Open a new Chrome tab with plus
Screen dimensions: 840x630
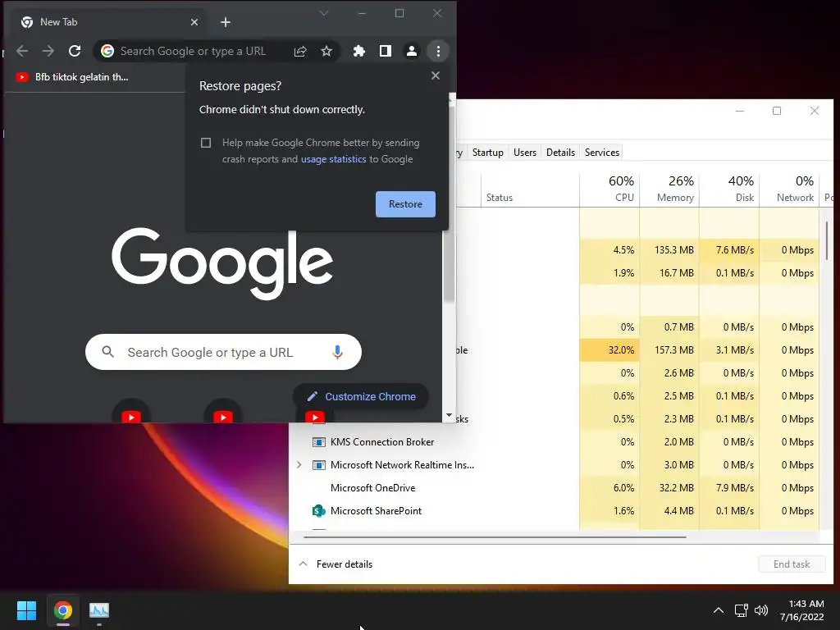click(x=226, y=22)
